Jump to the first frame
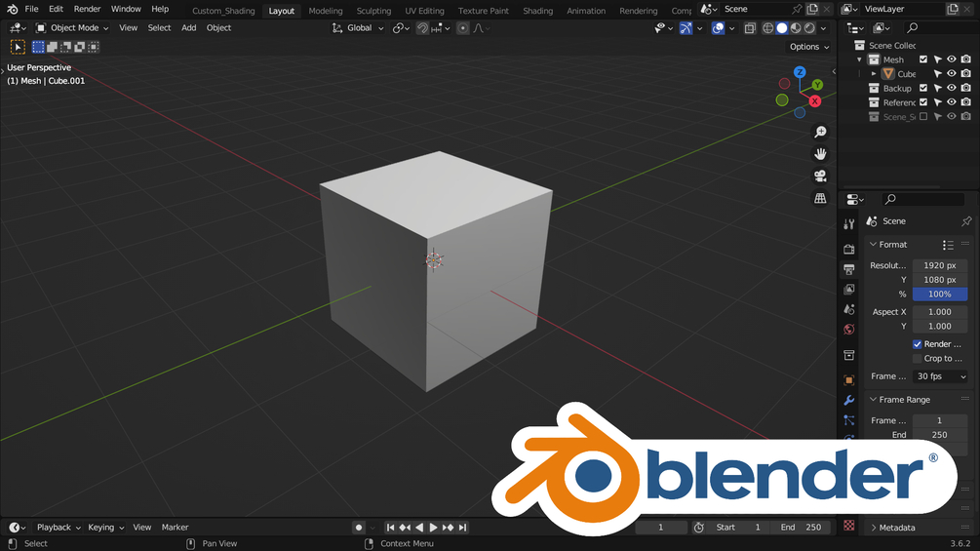This screenshot has height=551, width=980. click(391, 528)
